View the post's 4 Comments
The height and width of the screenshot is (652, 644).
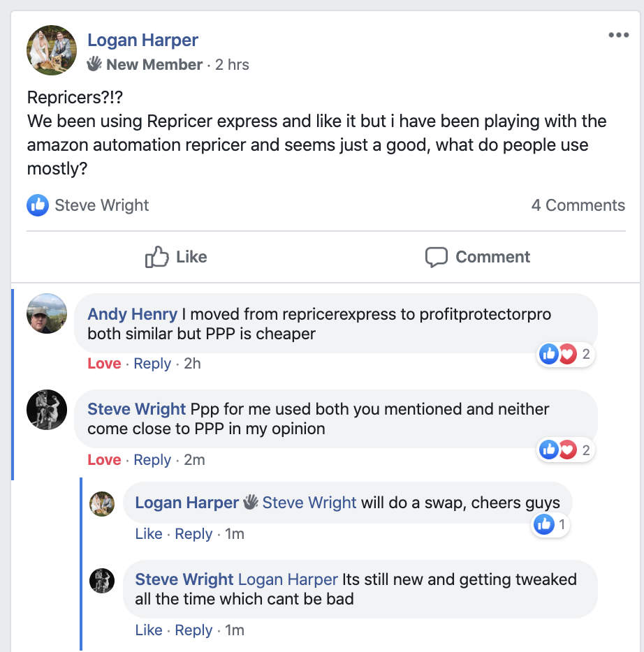(578, 205)
